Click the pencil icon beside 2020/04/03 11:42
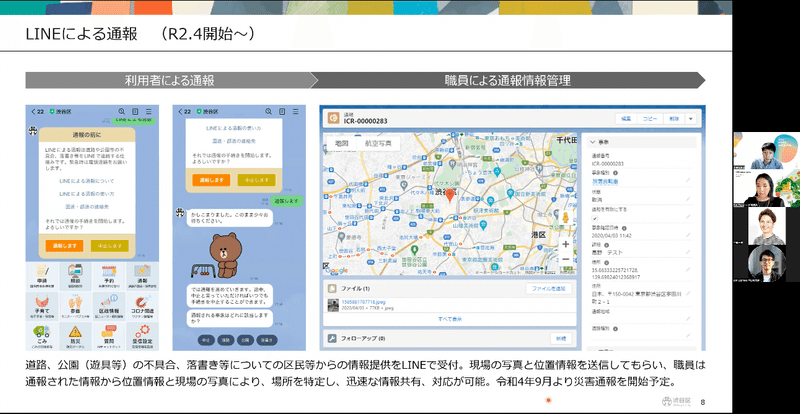 (x=688, y=236)
